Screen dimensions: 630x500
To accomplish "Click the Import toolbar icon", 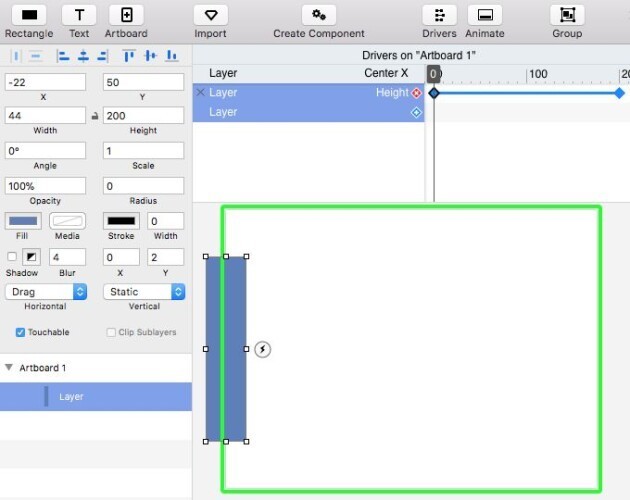I will 211,15.
